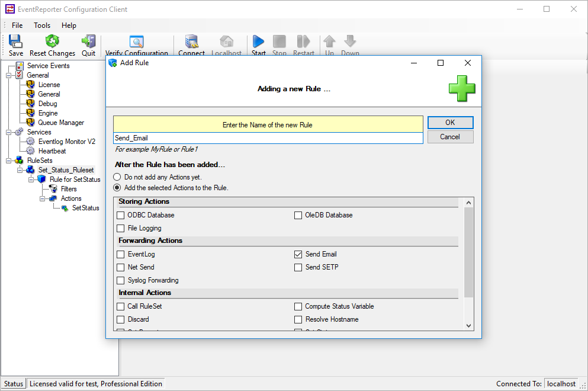The height and width of the screenshot is (391, 588).
Task: Select the Debug node icon
Action: tap(30, 103)
